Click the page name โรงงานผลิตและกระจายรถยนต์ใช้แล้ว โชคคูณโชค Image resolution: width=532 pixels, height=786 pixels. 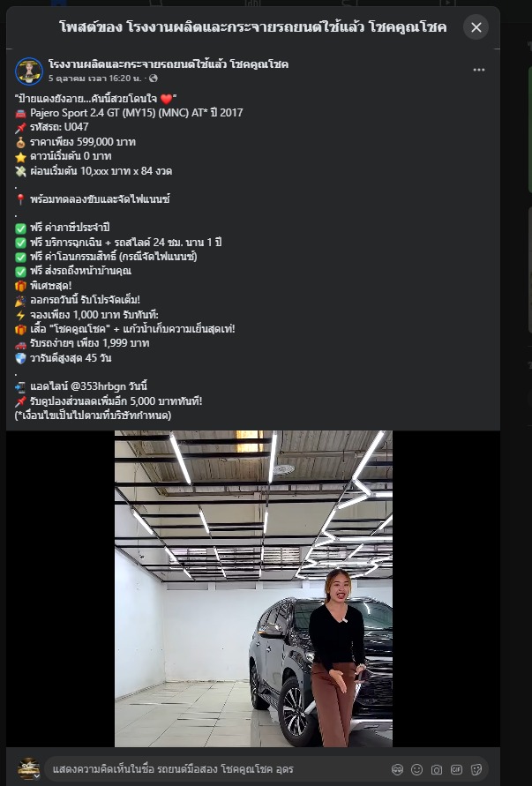(x=168, y=64)
